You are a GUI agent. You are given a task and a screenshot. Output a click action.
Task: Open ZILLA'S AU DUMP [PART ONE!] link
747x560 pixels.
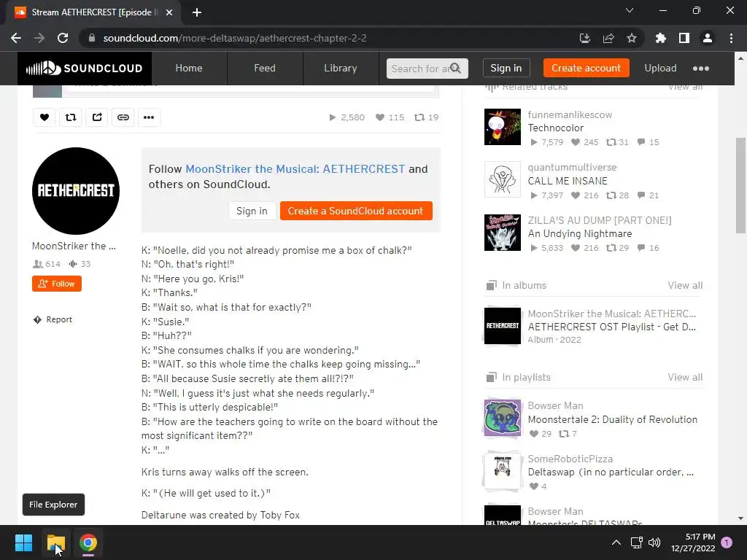pyautogui.click(x=600, y=220)
